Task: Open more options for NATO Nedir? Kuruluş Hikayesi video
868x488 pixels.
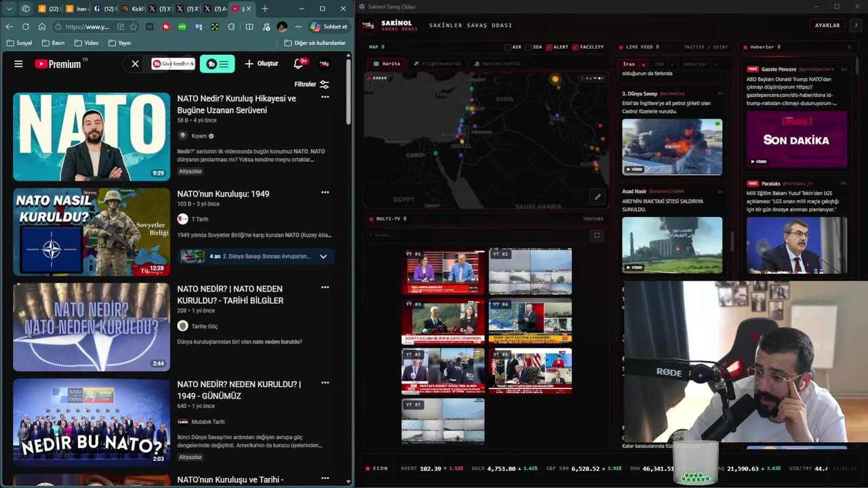Action: tap(325, 97)
